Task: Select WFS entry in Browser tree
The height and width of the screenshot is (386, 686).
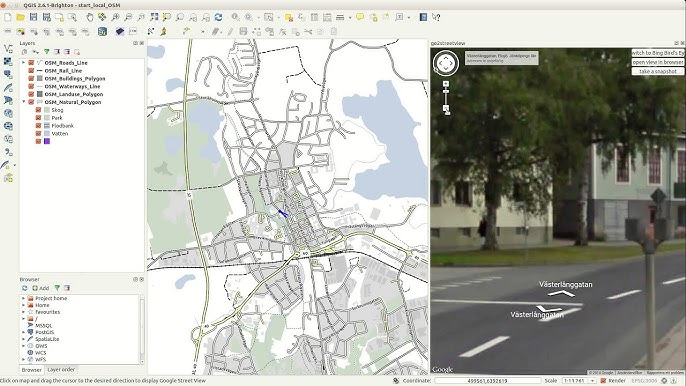Action: click(40, 359)
